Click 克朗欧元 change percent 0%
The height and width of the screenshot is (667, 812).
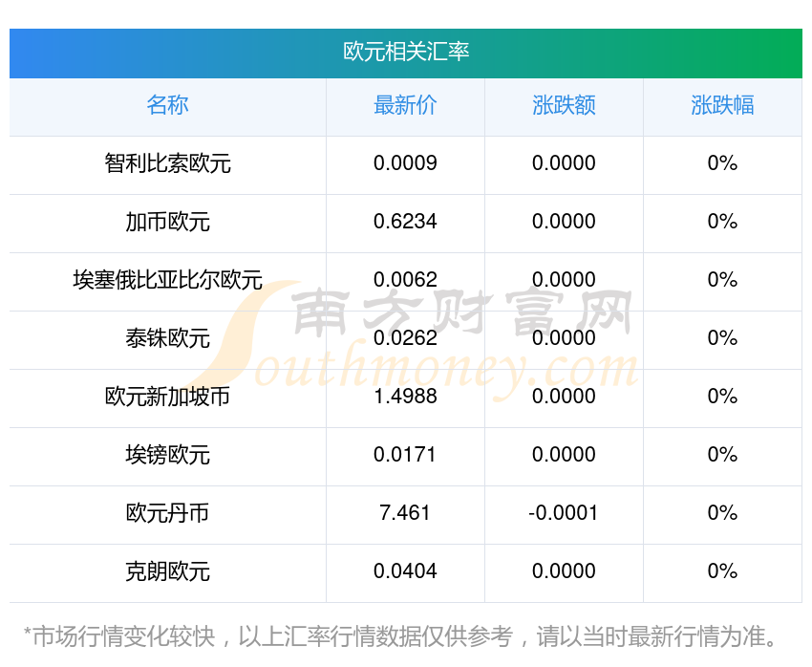point(722,571)
